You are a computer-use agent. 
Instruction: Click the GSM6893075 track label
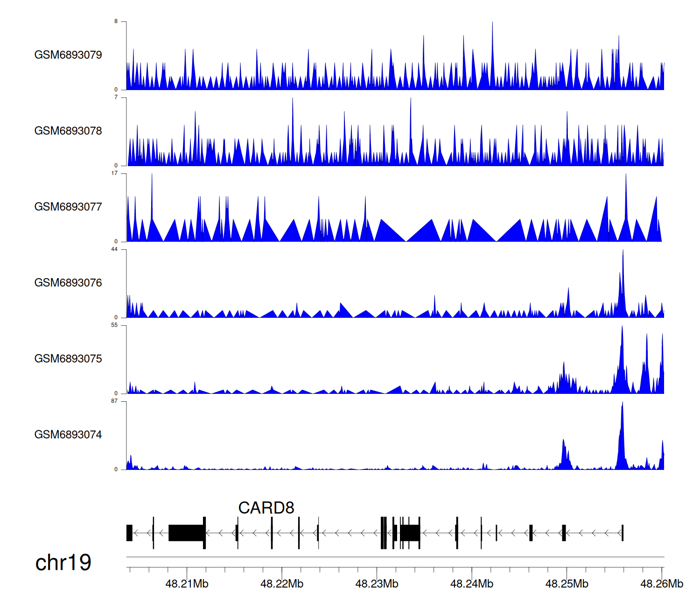click(x=68, y=359)
